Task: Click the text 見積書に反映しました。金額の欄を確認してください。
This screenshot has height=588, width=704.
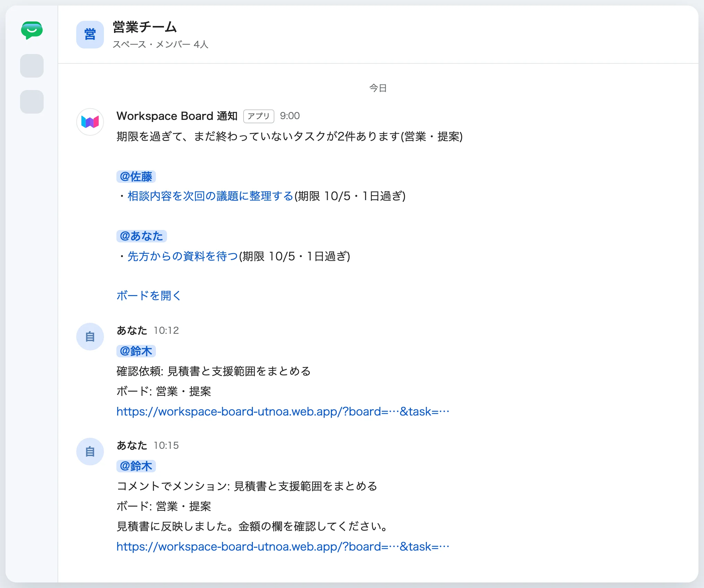Action: 253,526
